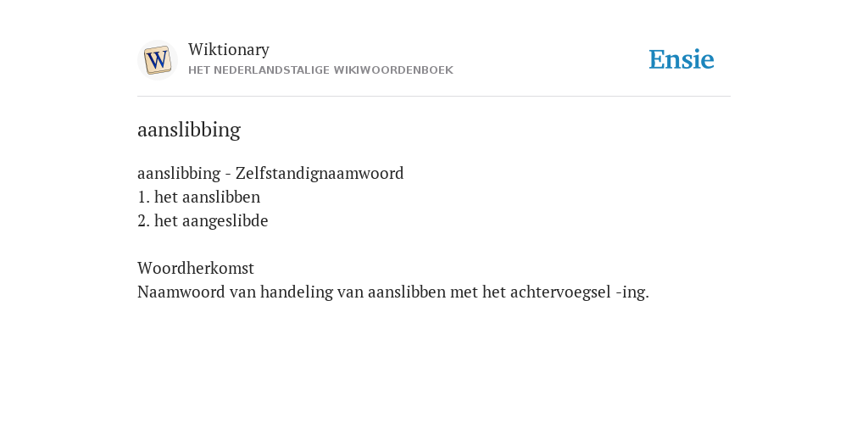Click the suffix '-ing.' at sentence end
868x434 pixels.
point(632,292)
